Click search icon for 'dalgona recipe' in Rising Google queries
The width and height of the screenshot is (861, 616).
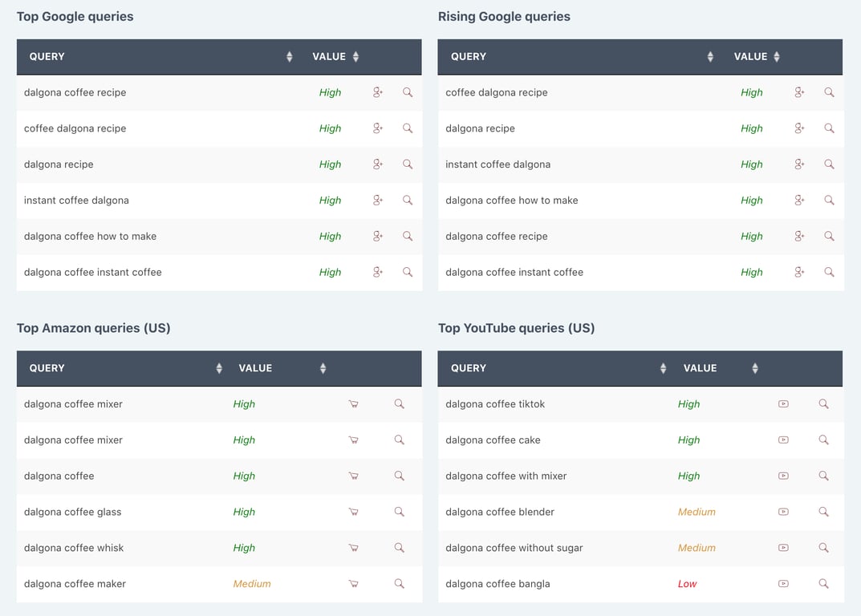coord(829,128)
